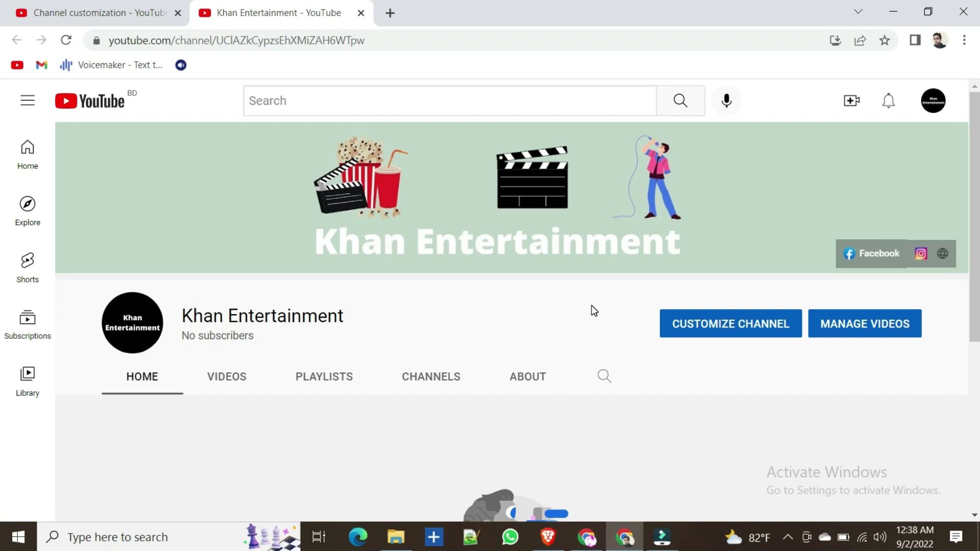Viewport: 980px width, 551px height.
Task: Open the Create video upload icon
Action: pos(851,101)
